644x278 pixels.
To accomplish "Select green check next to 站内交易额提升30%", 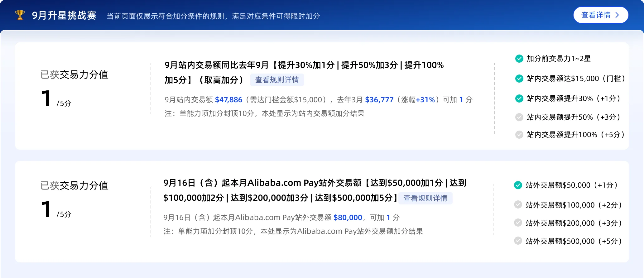I will [x=519, y=98].
